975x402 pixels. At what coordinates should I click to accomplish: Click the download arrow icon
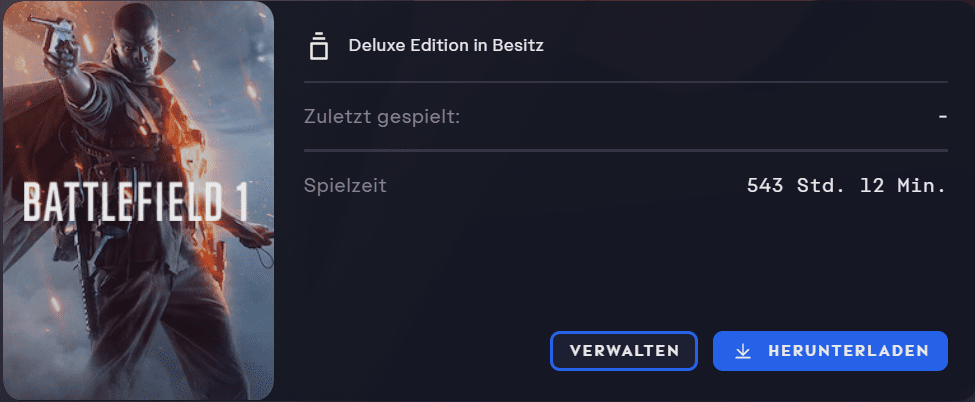(x=742, y=351)
